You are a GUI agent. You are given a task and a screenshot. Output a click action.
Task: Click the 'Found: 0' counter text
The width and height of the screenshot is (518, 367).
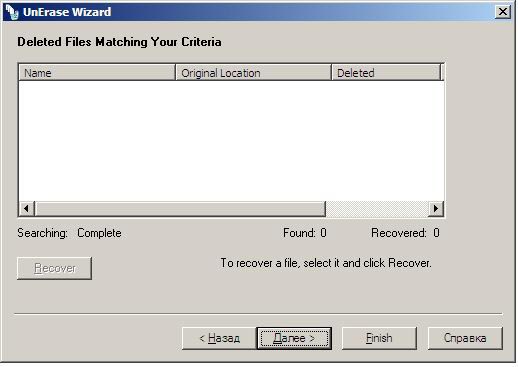305,233
